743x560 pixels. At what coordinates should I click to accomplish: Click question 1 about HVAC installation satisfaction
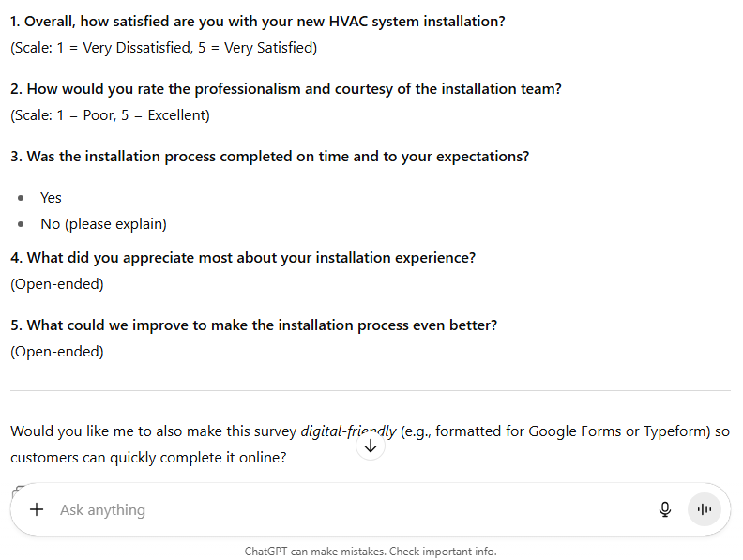258,21
